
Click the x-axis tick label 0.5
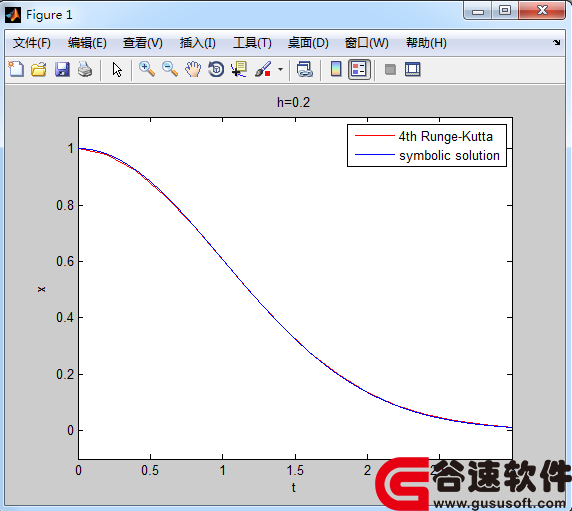[150, 471]
